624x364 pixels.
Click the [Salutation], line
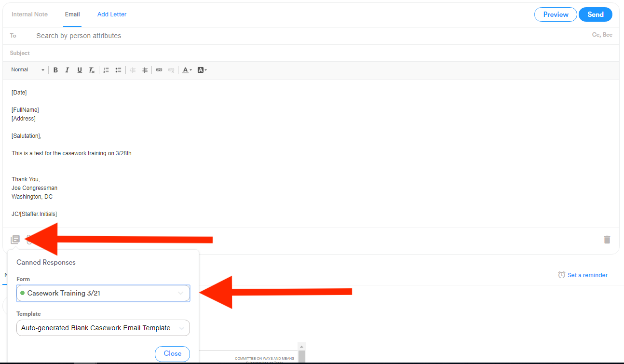(27, 136)
